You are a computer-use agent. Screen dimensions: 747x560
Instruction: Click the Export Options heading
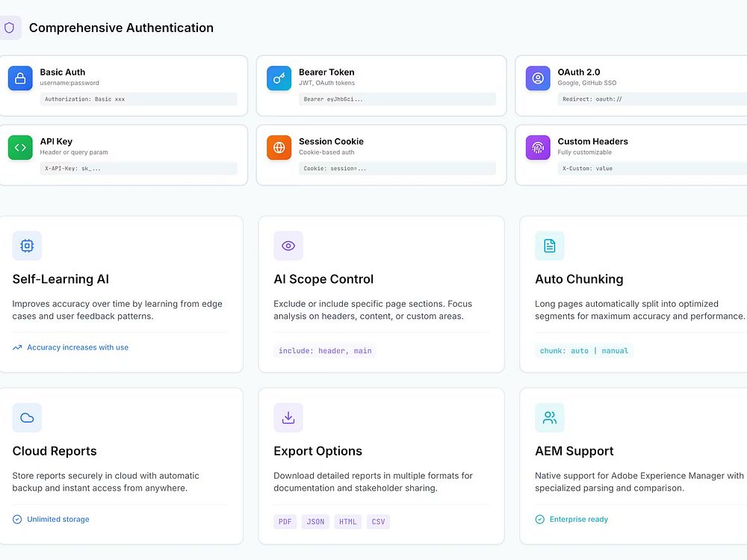tap(317, 451)
